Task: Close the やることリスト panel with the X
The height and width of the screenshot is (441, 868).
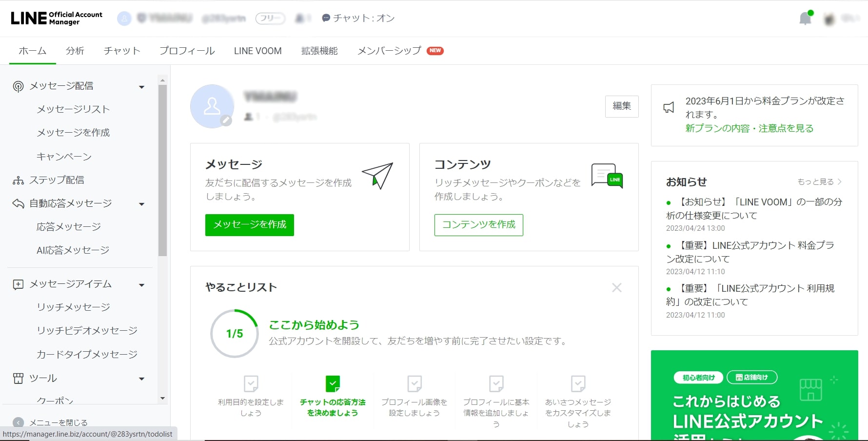Action: click(616, 287)
